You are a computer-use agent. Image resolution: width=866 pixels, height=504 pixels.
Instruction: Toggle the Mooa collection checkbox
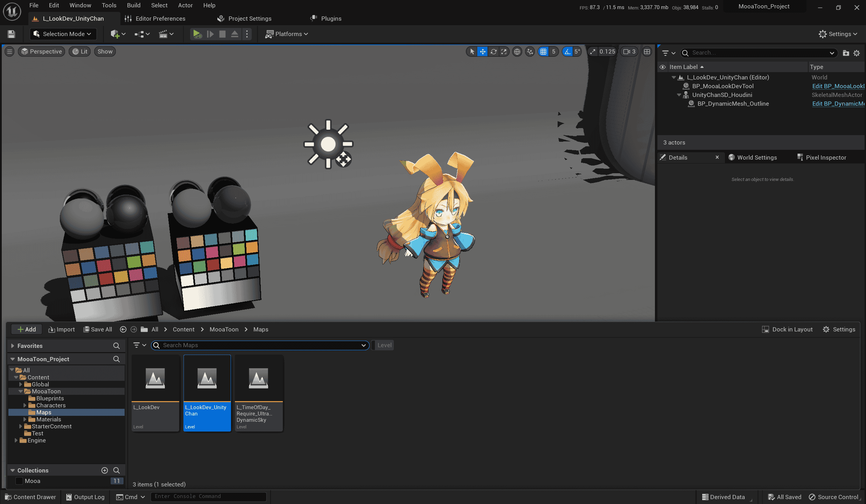(19, 481)
